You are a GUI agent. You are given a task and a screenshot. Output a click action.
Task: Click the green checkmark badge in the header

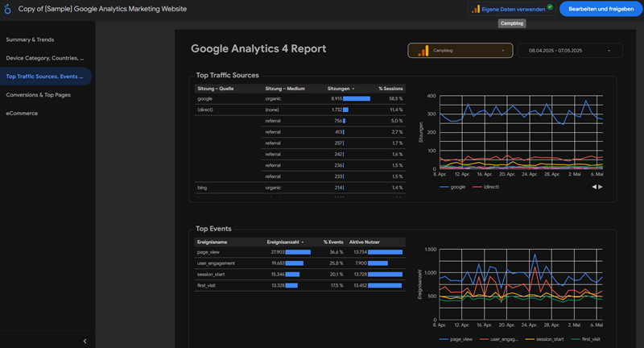click(550, 6)
